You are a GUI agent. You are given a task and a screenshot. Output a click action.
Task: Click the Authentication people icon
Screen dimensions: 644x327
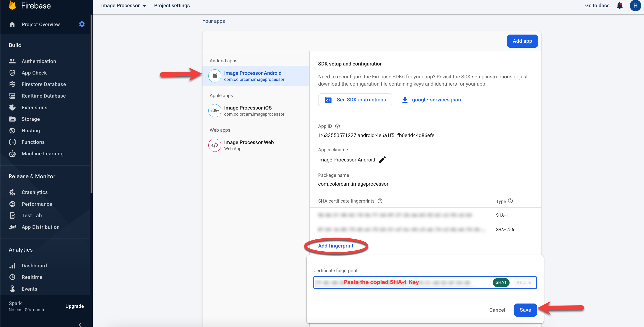12,61
